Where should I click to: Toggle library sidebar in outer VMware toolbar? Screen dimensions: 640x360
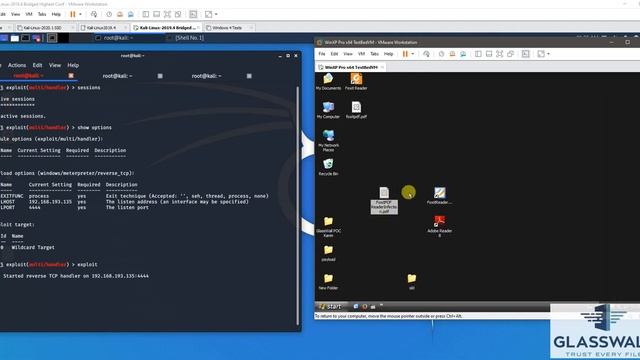(146, 14)
